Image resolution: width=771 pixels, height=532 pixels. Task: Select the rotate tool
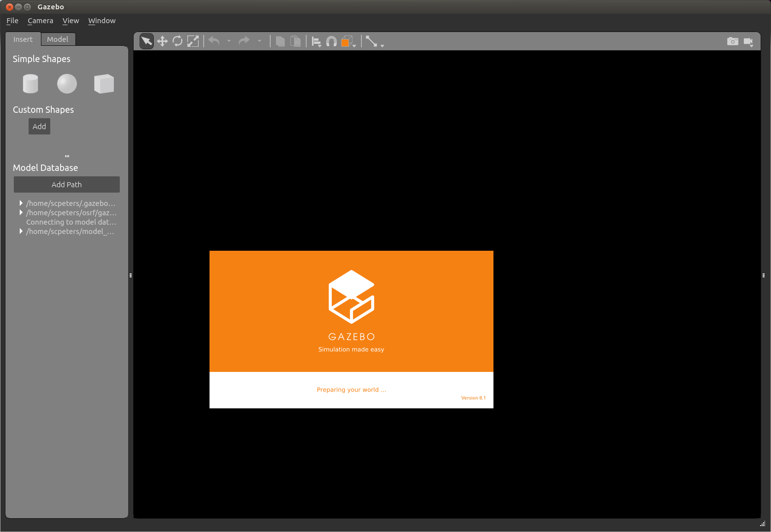tap(177, 41)
